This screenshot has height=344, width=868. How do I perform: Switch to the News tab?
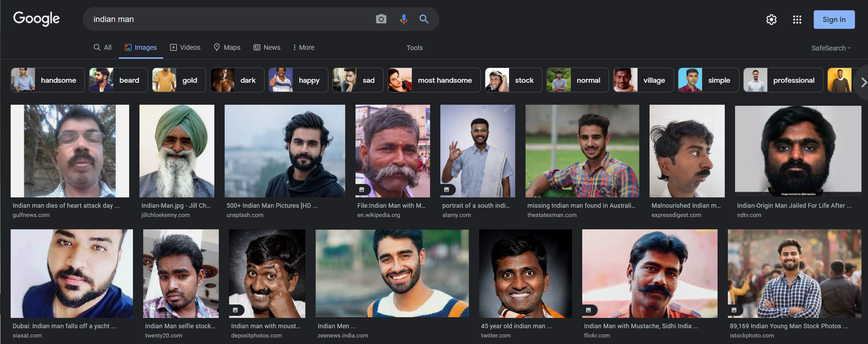[x=267, y=47]
